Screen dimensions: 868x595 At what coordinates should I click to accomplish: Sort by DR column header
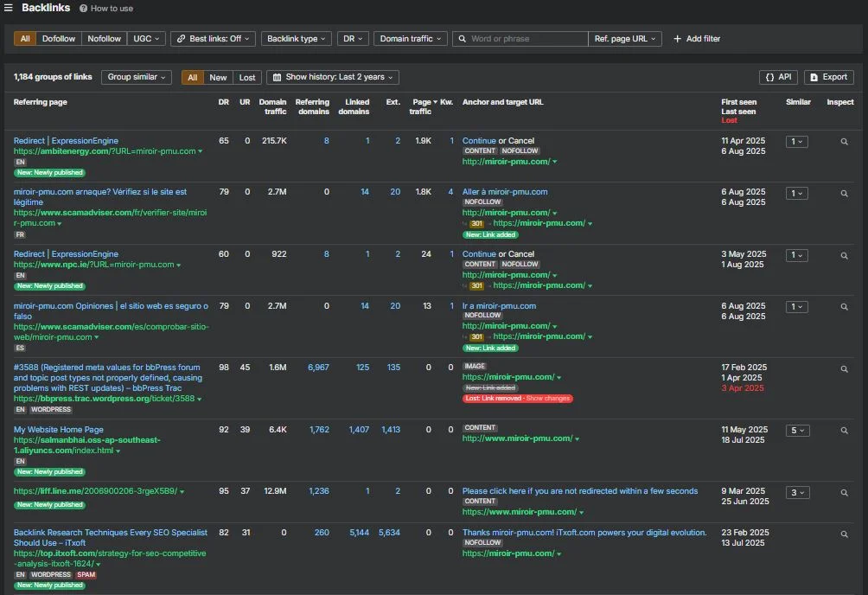[224, 102]
